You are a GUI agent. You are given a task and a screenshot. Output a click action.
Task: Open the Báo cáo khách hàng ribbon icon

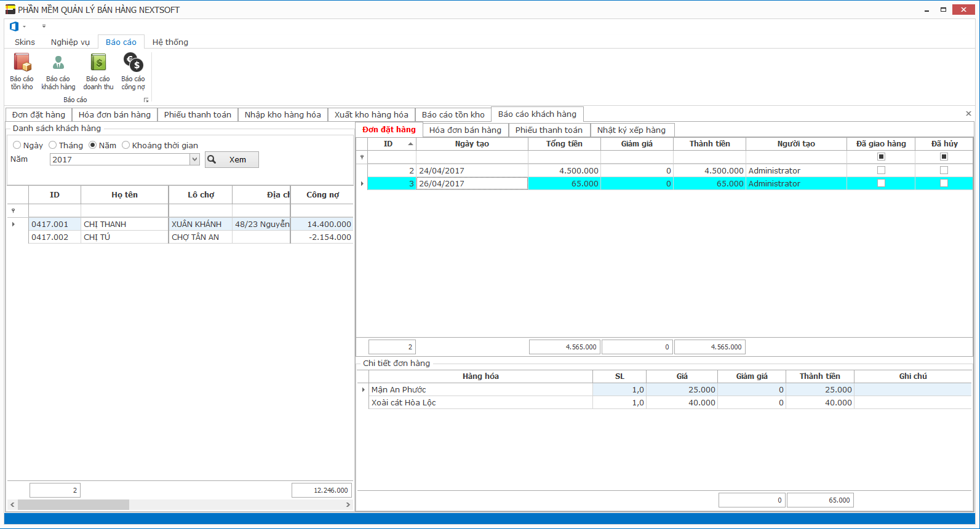[58, 71]
